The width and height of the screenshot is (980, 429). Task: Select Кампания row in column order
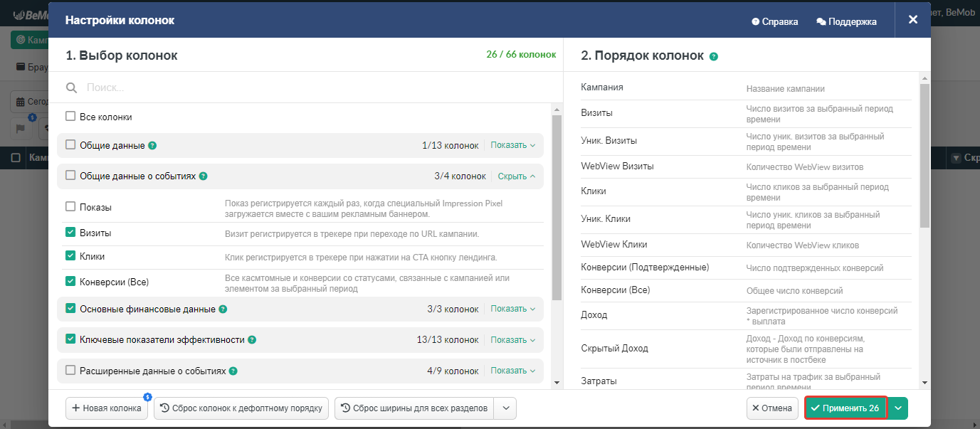coord(746,88)
